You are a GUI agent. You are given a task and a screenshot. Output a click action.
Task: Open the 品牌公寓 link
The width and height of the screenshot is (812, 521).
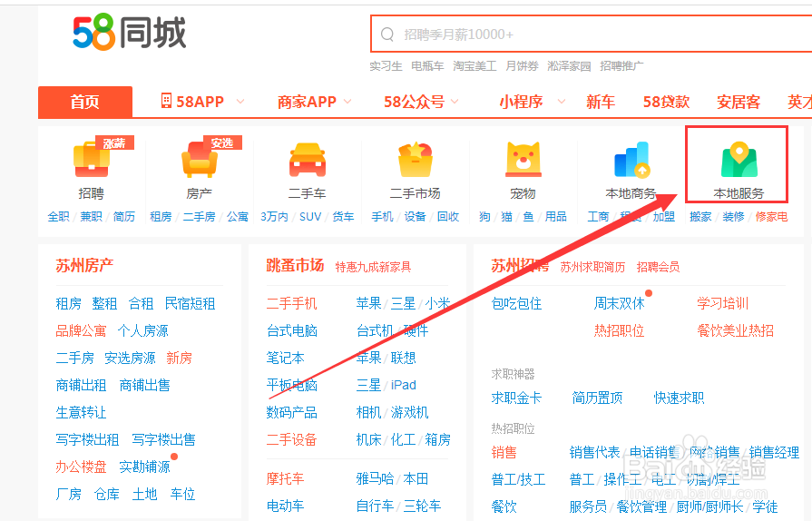pyautogui.click(x=81, y=331)
